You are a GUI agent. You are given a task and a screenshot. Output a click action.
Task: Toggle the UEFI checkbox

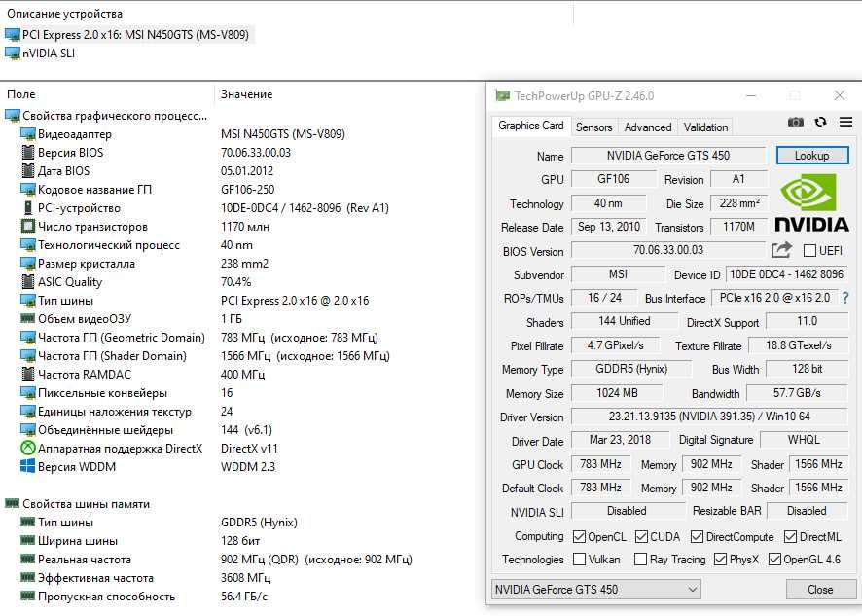[x=809, y=251]
